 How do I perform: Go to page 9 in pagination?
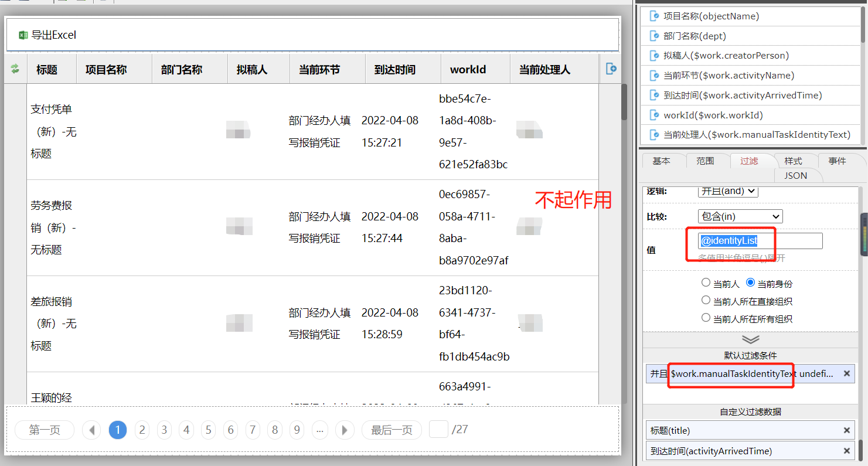coord(297,430)
